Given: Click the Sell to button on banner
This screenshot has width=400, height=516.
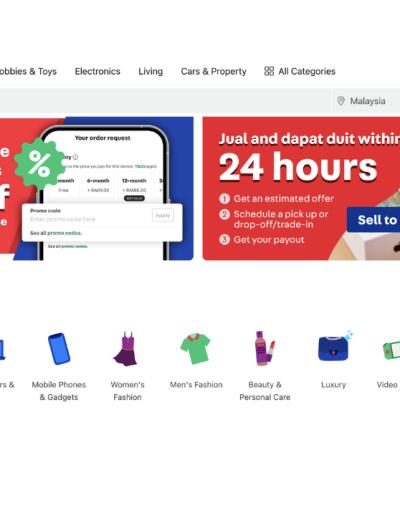Looking at the screenshot, I should (x=373, y=220).
